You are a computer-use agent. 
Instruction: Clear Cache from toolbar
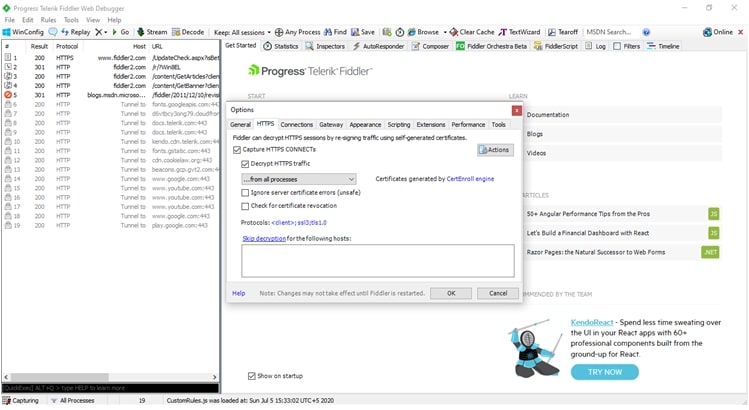[x=472, y=32]
